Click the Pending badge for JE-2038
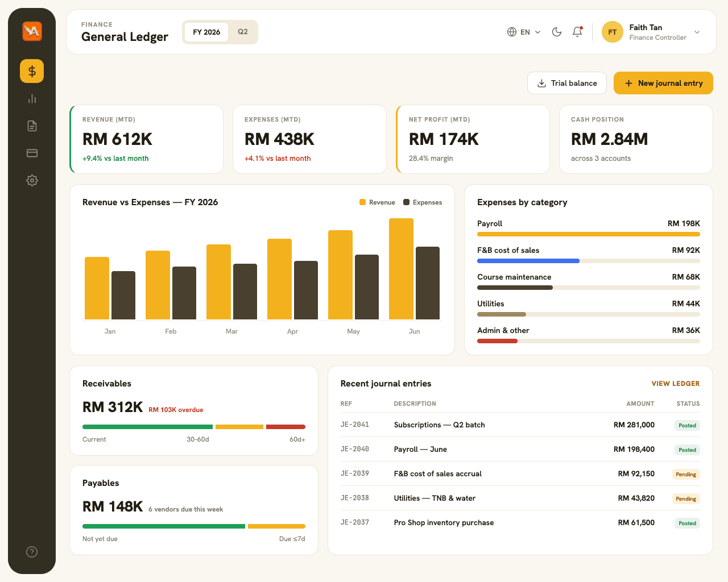 (686, 498)
